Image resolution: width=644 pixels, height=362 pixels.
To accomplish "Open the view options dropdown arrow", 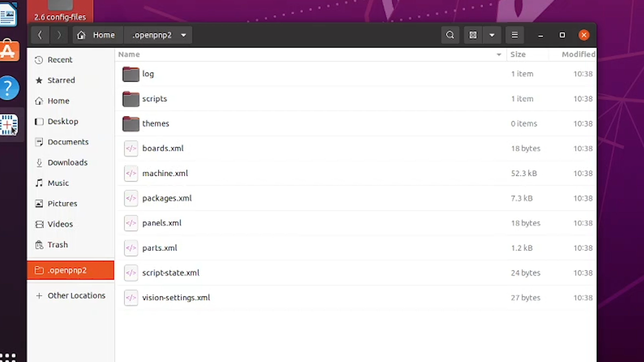I will [492, 35].
